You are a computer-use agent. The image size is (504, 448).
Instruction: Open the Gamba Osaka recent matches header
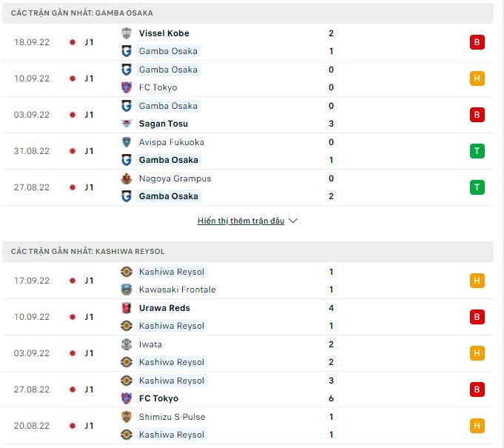(x=82, y=13)
